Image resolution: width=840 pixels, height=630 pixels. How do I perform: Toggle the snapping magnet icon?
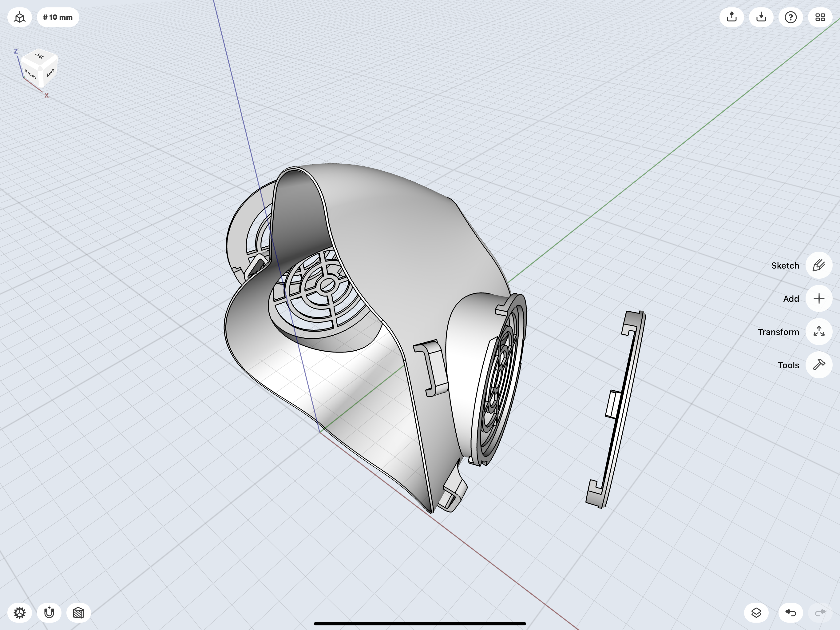coord(49,612)
